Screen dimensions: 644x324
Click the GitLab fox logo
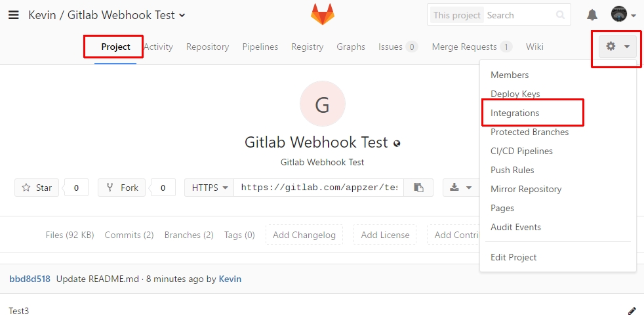[x=323, y=14]
